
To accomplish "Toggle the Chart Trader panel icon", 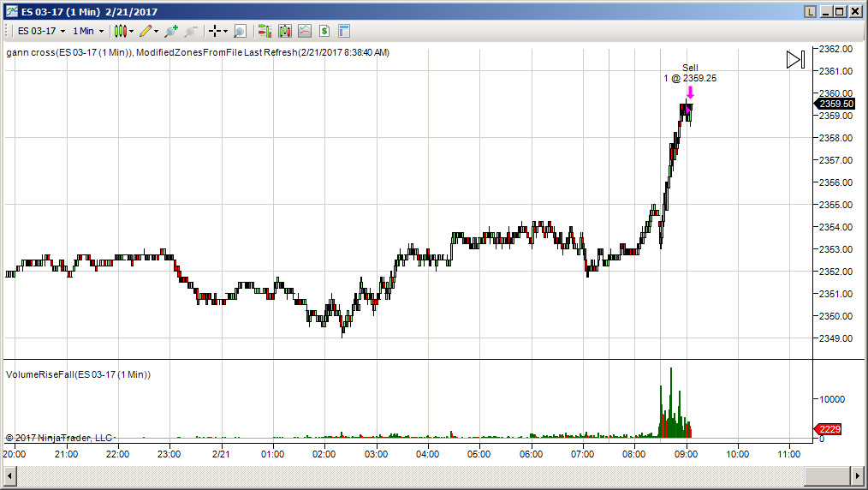I will click(x=265, y=31).
